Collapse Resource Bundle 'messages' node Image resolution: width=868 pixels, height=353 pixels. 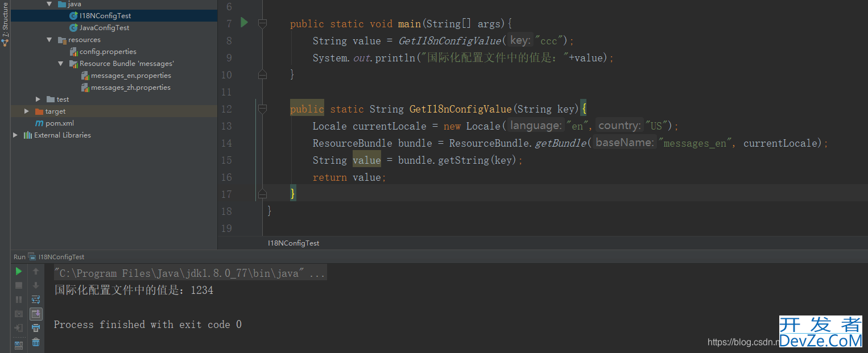(x=61, y=64)
